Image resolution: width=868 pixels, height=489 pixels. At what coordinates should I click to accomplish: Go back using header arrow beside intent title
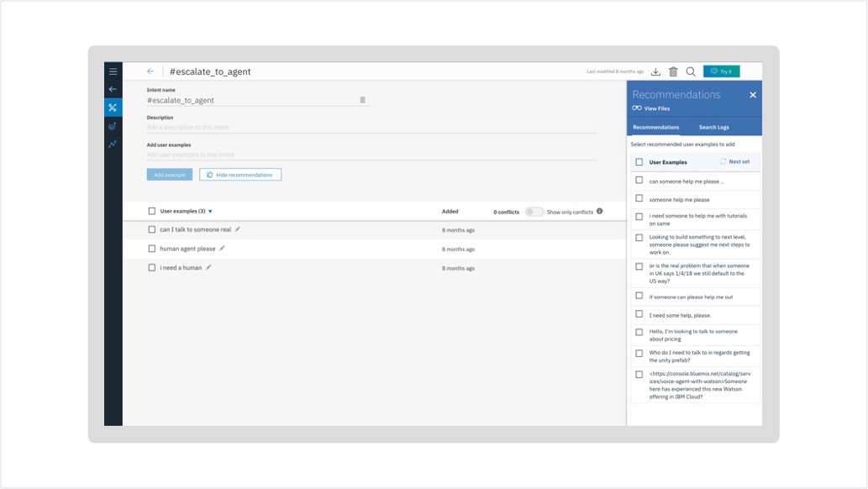tap(150, 71)
